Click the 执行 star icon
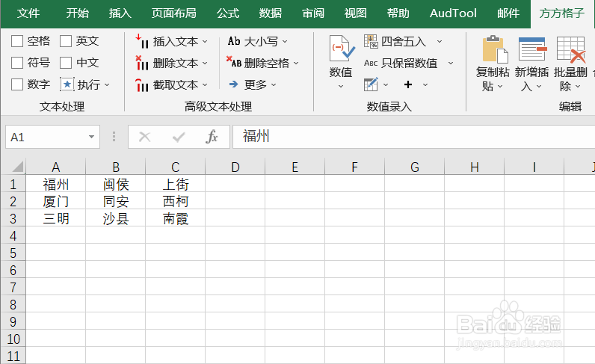 coord(67,84)
